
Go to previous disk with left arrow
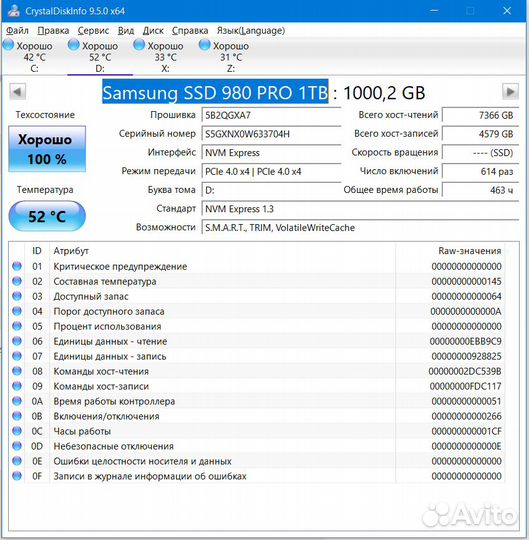17,92
